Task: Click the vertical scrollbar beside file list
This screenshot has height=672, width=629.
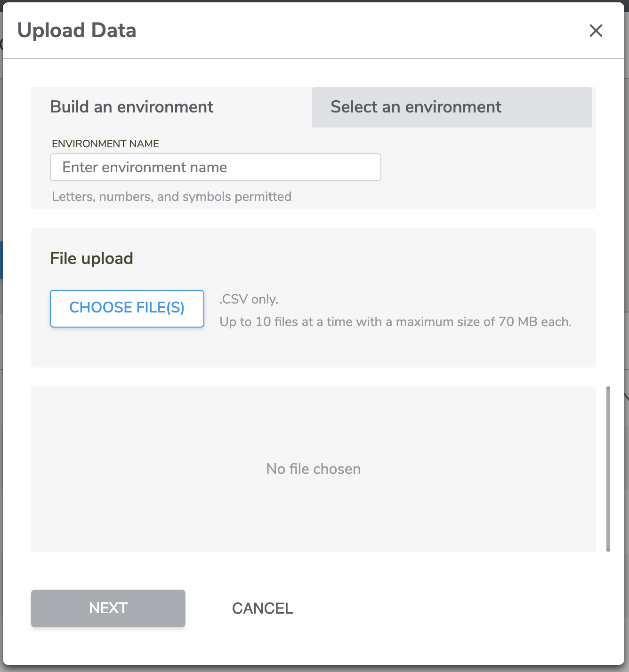Action: click(x=608, y=469)
